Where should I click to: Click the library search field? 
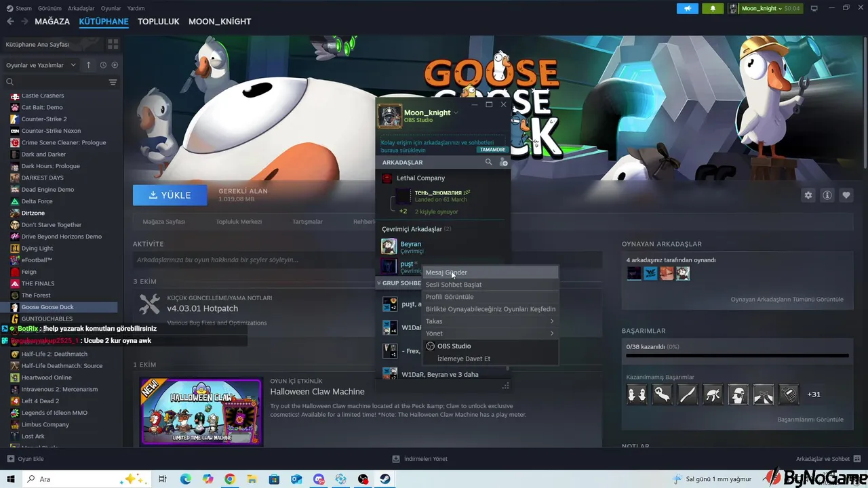pos(54,82)
